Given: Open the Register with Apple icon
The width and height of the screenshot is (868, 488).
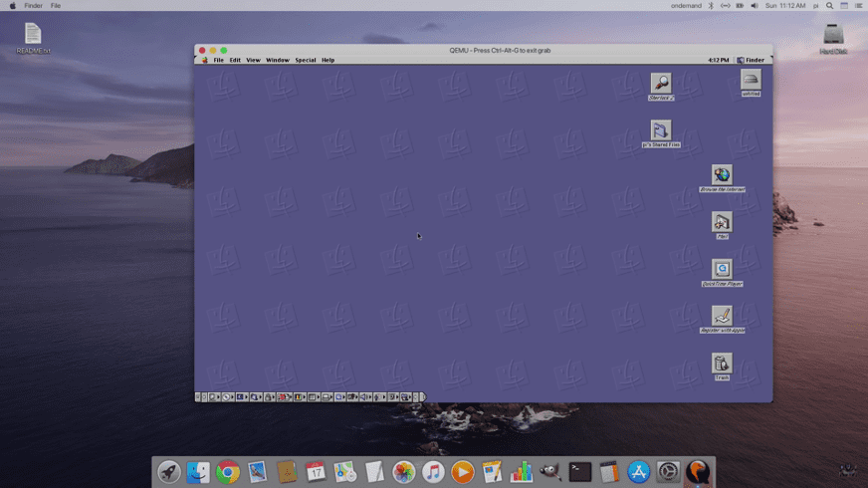Looking at the screenshot, I should click(722, 316).
